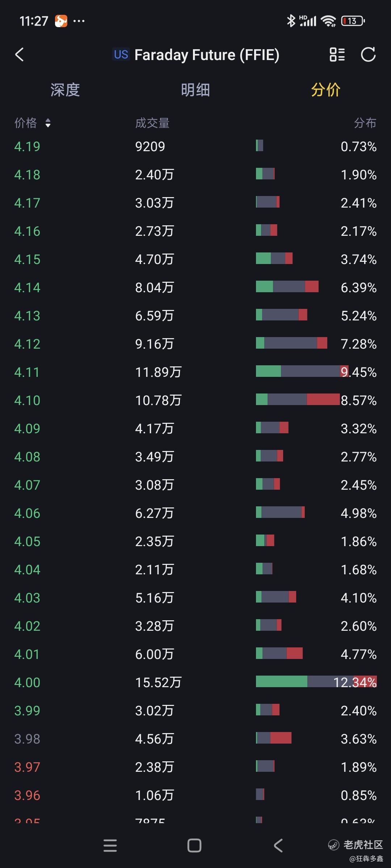Tap the Faraday Future (FFIE) title
Image resolution: width=391 pixels, height=868 pixels.
207,55
